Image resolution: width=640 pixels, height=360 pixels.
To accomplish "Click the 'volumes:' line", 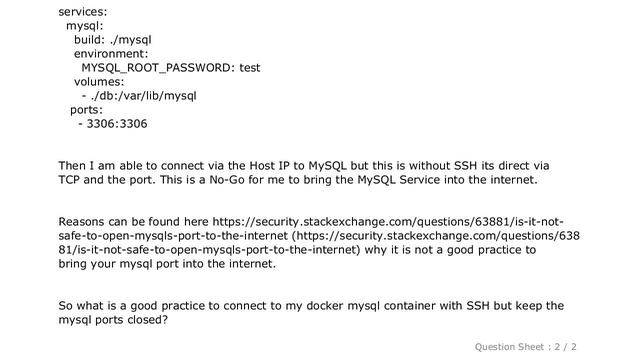I will pos(99,82).
